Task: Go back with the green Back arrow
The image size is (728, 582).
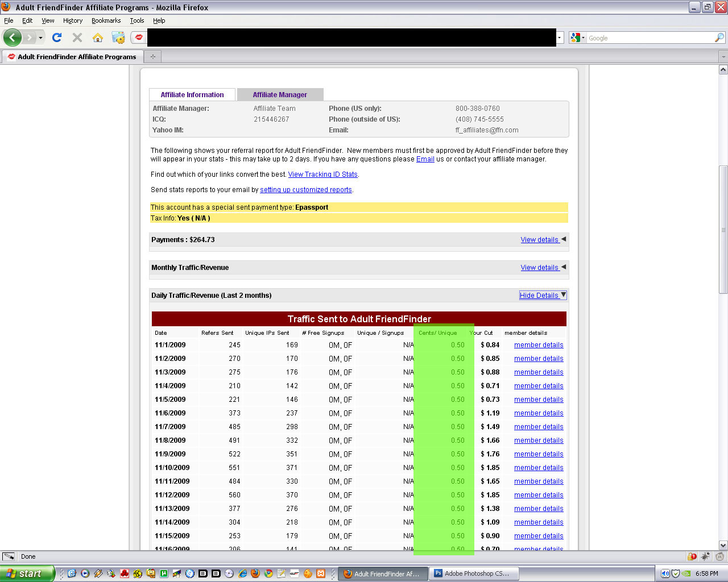Action: 13,38
